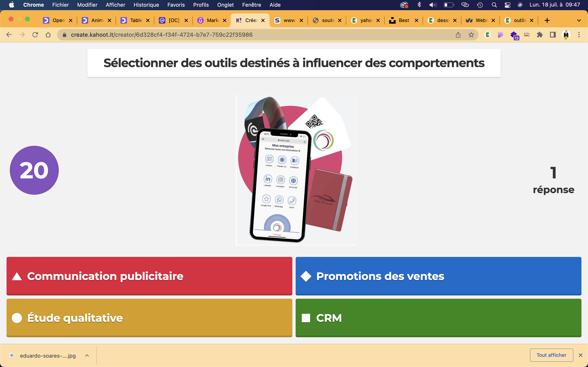The image size is (588, 367).
Task: Click the bookmark star icon in address bar
Action: click(x=471, y=35)
